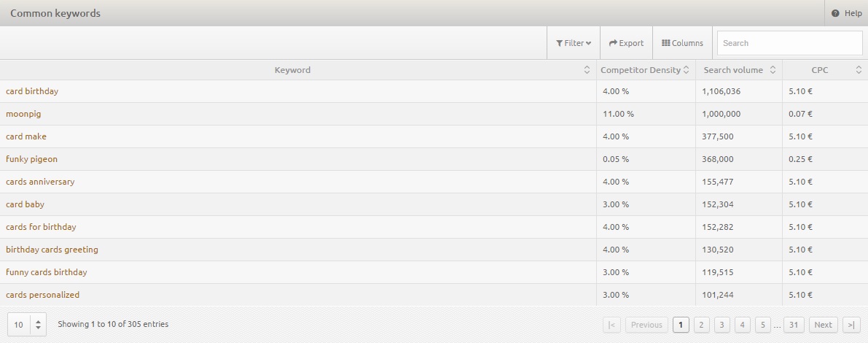Focus the Search input field
This screenshot has height=343, width=868.
(789, 43)
